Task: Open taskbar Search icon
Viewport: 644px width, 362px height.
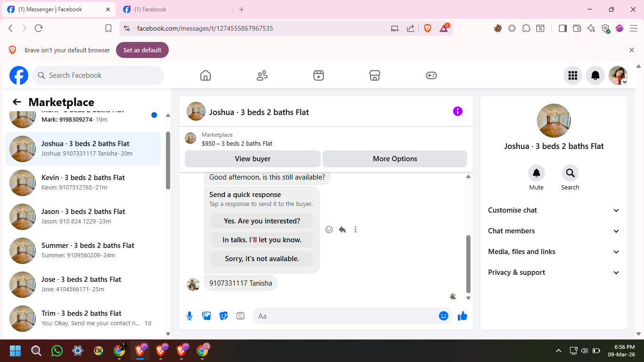Action: [36, 351]
